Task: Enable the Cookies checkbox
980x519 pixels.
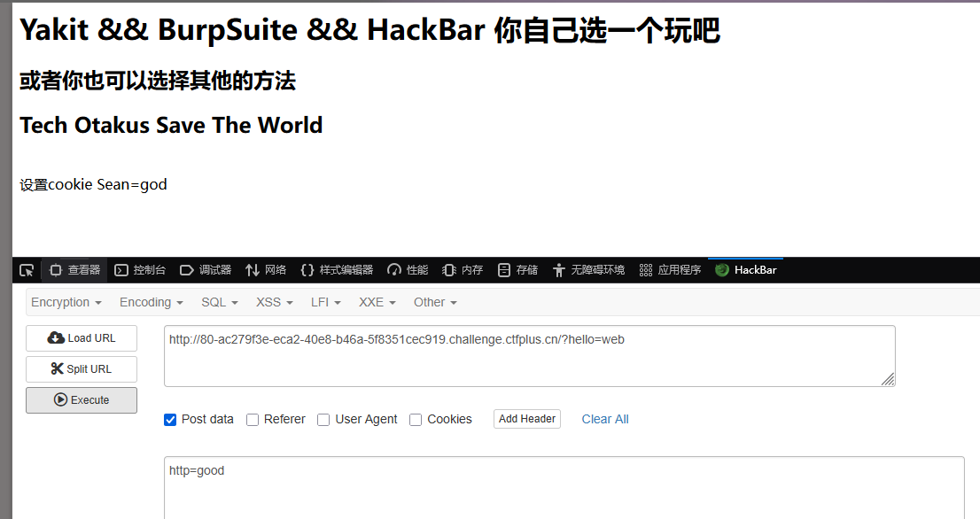Action: tap(416, 420)
